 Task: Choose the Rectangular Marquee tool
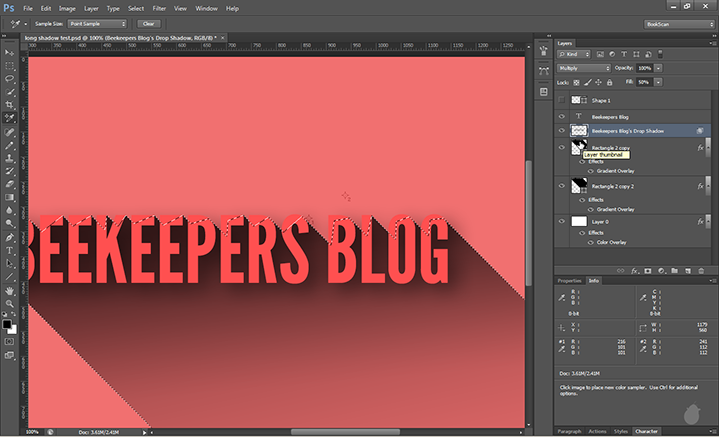(9, 63)
